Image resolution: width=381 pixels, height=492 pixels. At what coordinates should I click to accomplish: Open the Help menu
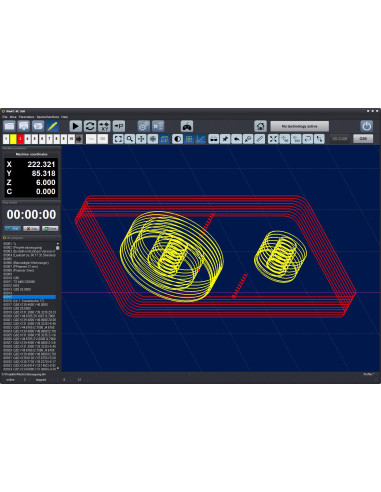64,117
